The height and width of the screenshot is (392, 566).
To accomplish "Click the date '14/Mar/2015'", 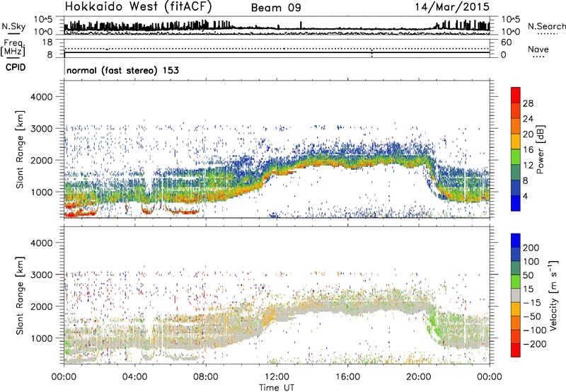I will pos(452,6).
